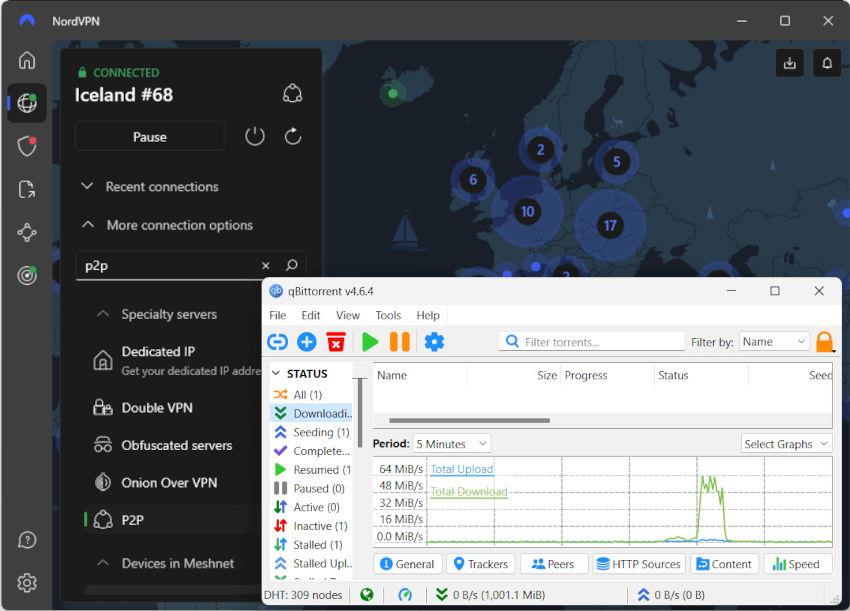Screen dimensions: 850x611
Task: Open the Select Graphs dropdown
Action: [x=786, y=444]
